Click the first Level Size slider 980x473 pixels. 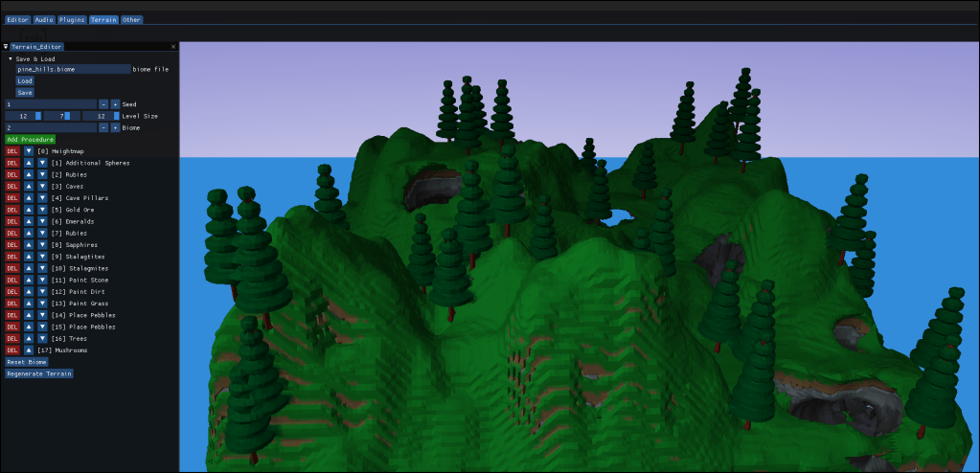pos(23,116)
